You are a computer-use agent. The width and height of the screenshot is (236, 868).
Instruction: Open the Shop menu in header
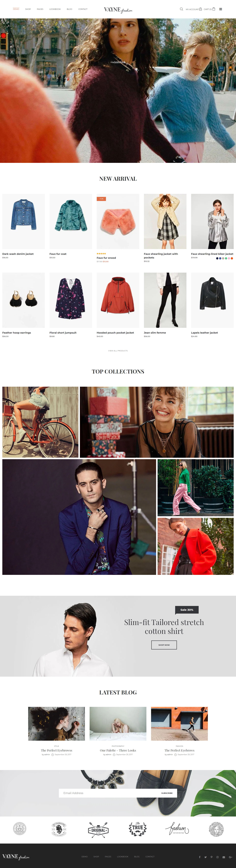tap(28, 9)
